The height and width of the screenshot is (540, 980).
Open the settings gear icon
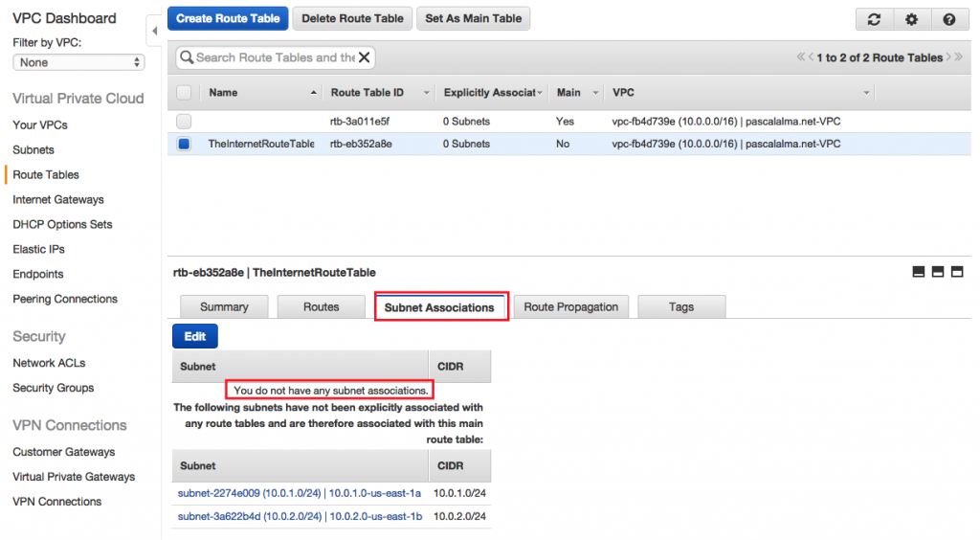pyautogui.click(x=911, y=19)
